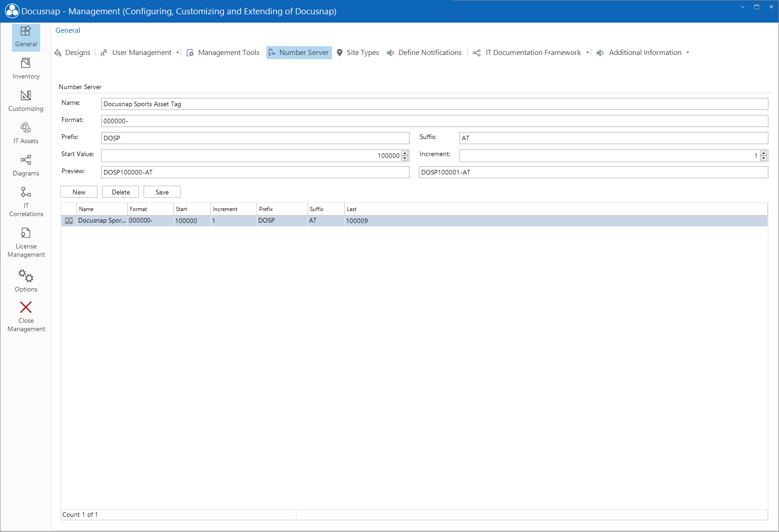The width and height of the screenshot is (779, 532).
Task: Click the Site Types pin icon
Action: [x=339, y=53]
